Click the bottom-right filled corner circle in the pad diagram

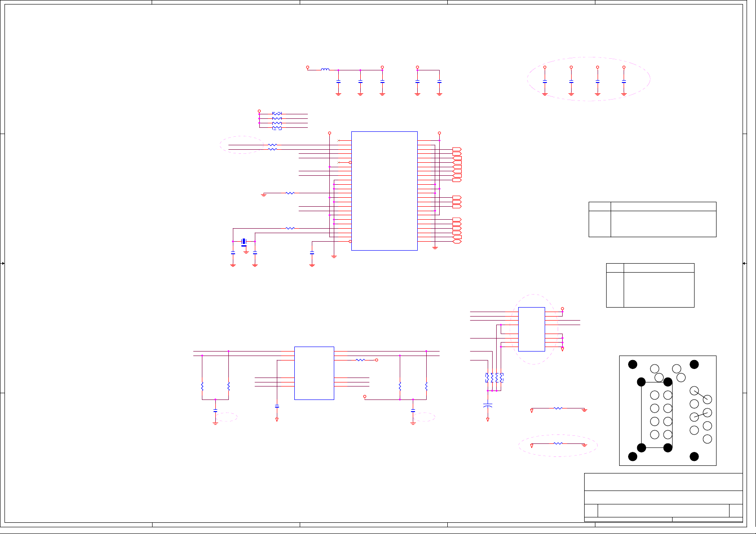tap(694, 456)
